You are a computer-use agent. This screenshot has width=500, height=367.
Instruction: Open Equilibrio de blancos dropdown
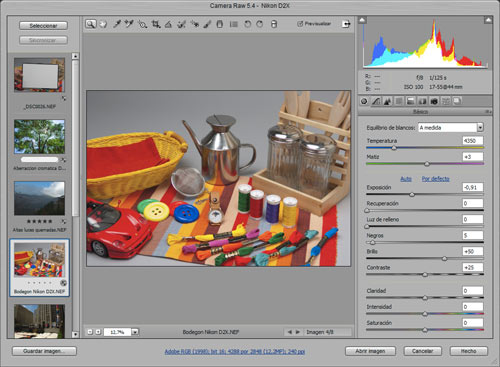click(x=480, y=127)
